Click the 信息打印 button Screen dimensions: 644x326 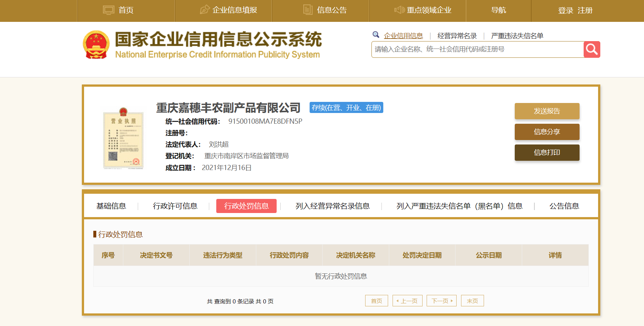[x=547, y=153]
